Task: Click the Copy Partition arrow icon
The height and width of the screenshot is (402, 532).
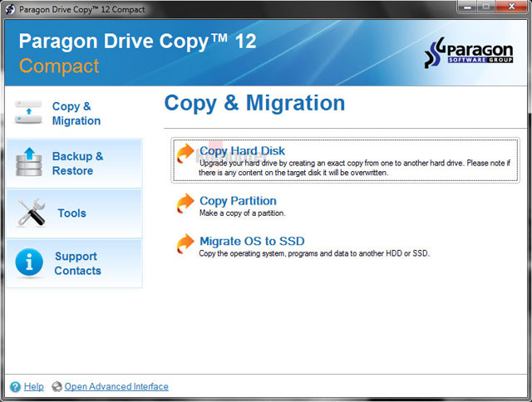Action: coord(185,204)
